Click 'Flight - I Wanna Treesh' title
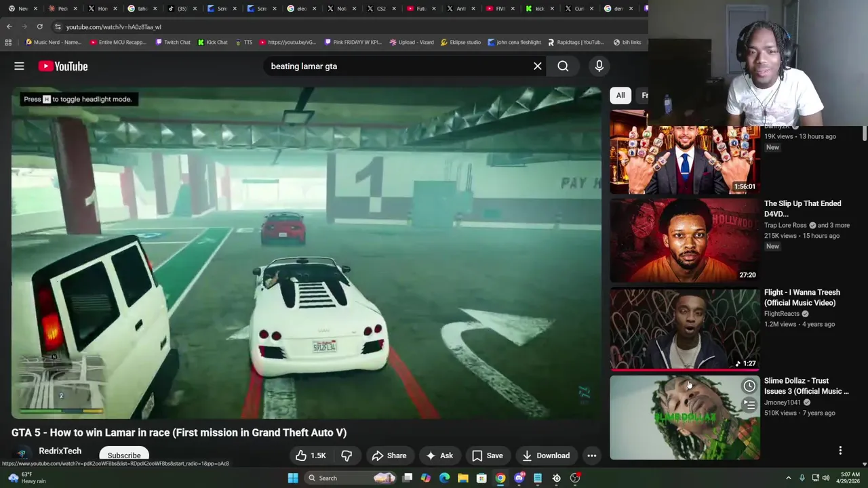Image resolution: width=868 pixels, height=488 pixels. [802, 298]
